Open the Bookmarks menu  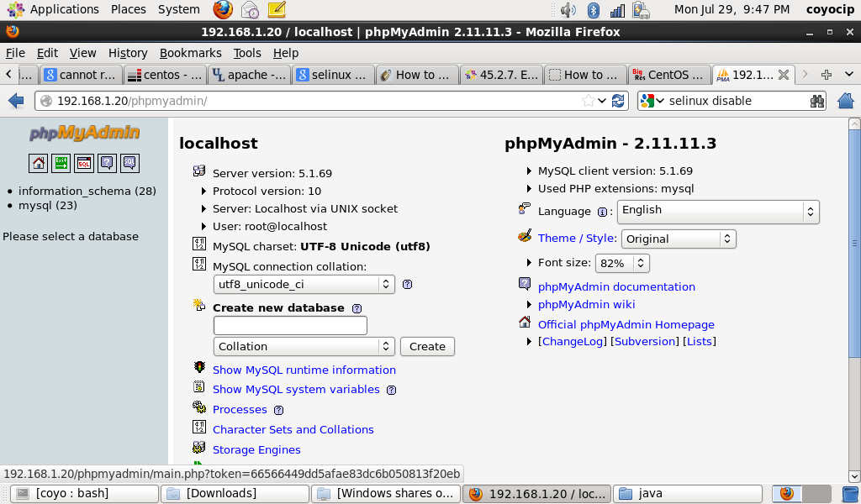(x=191, y=53)
